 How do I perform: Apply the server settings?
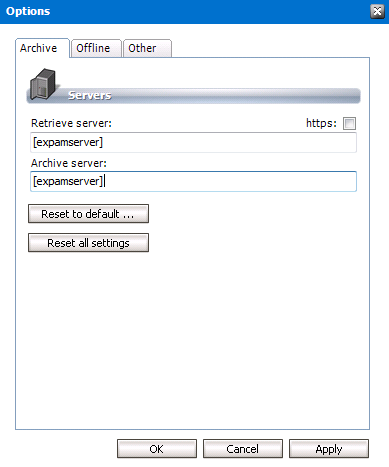pyautogui.click(x=329, y=449)
